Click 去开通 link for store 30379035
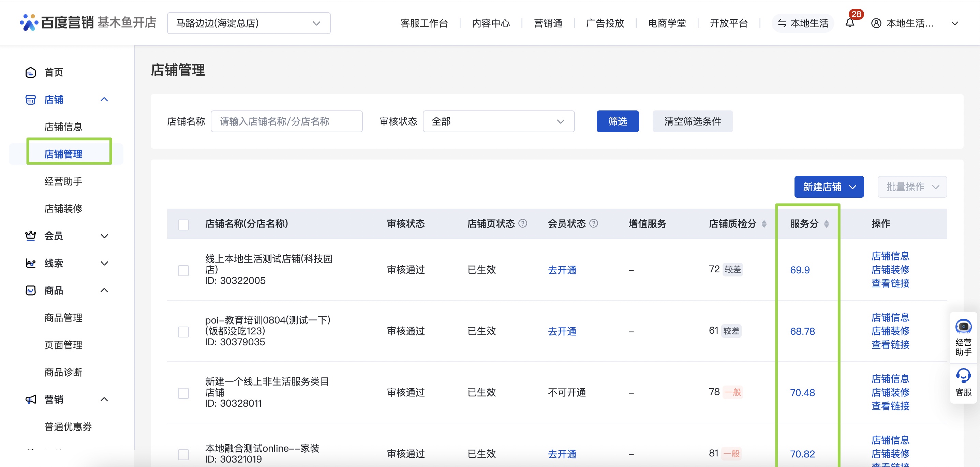Screen dimensions: 980x467 (562, 331)
